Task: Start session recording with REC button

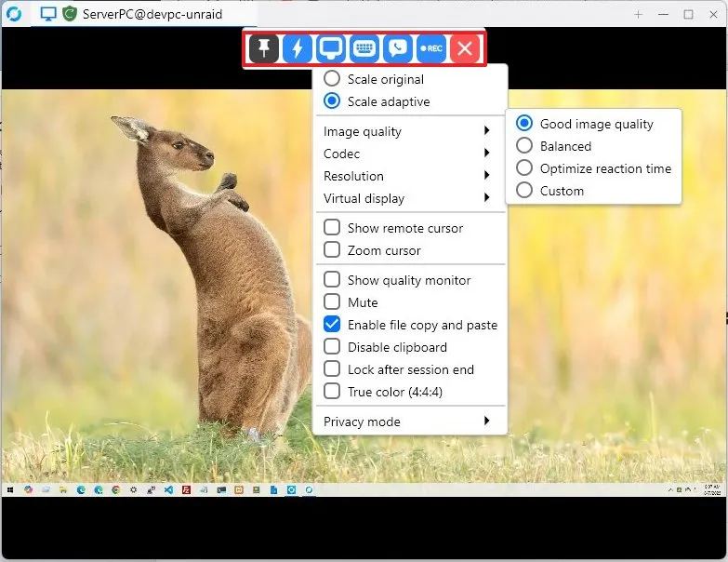Action: [x=431, y=48]
